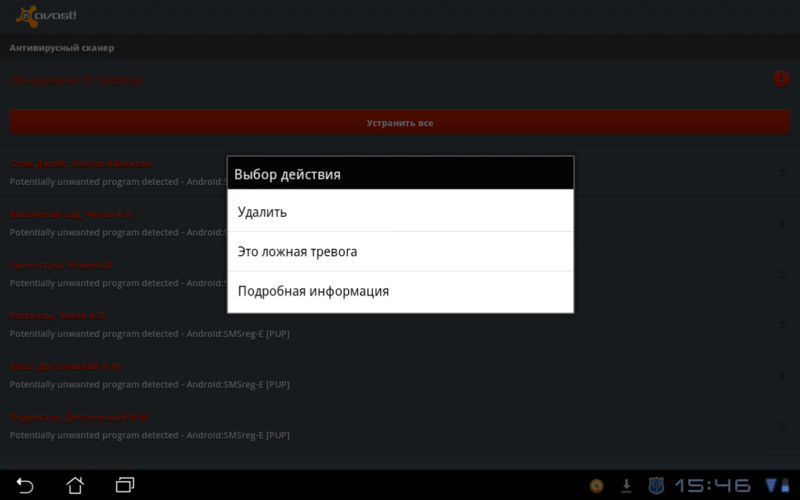
Task: Open the Стив Джобс, Уолтер Айзексон item
Action: pos(400,172)
